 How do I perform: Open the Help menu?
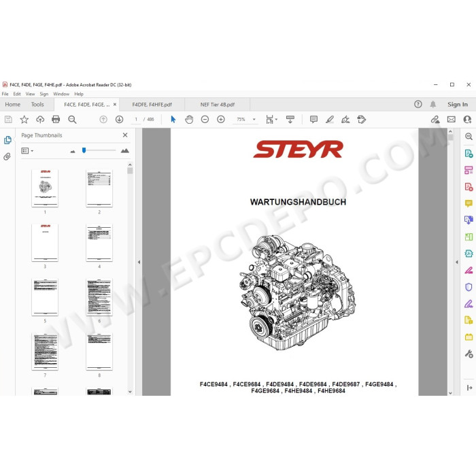(79, 94)
